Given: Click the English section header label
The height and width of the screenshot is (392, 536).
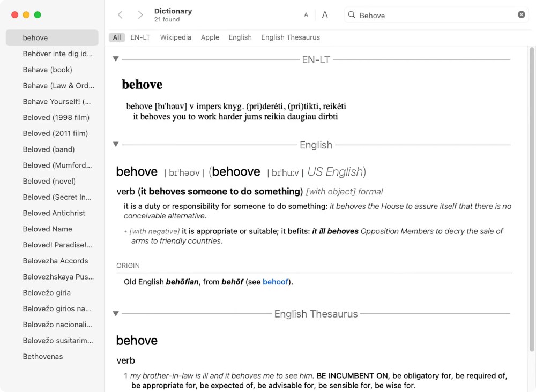Looking at the screenshot, I should (316, 145).
